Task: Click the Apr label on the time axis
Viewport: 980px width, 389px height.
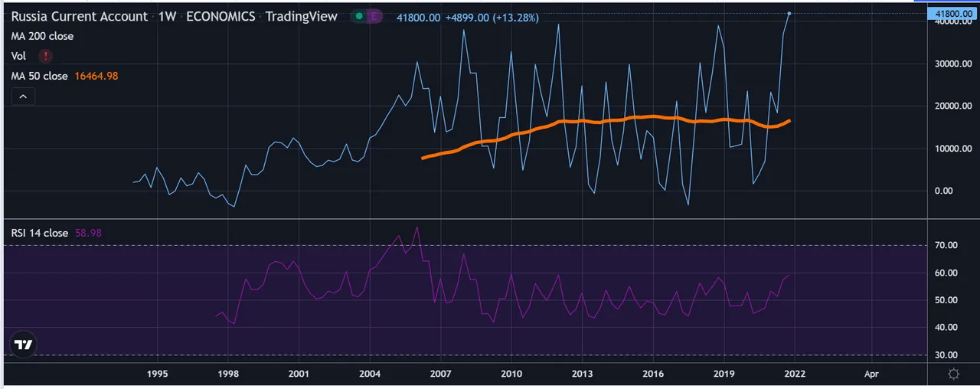Action: coord(871,374)
